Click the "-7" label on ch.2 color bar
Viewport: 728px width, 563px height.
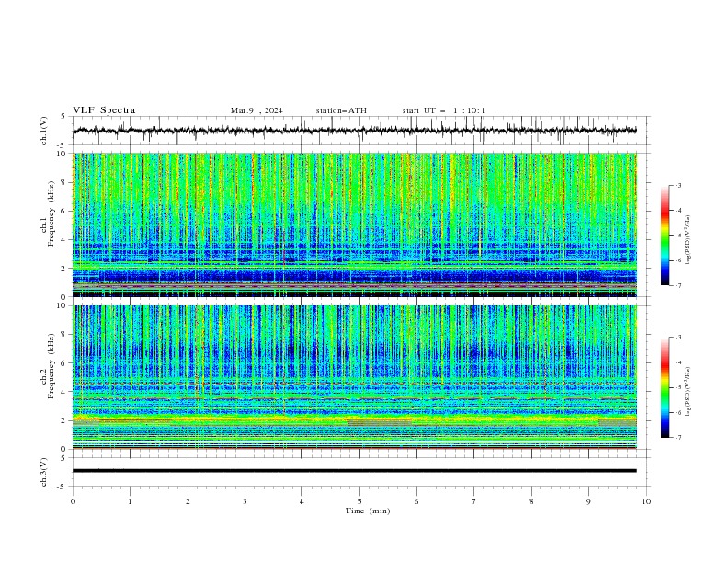pos(678,437)
